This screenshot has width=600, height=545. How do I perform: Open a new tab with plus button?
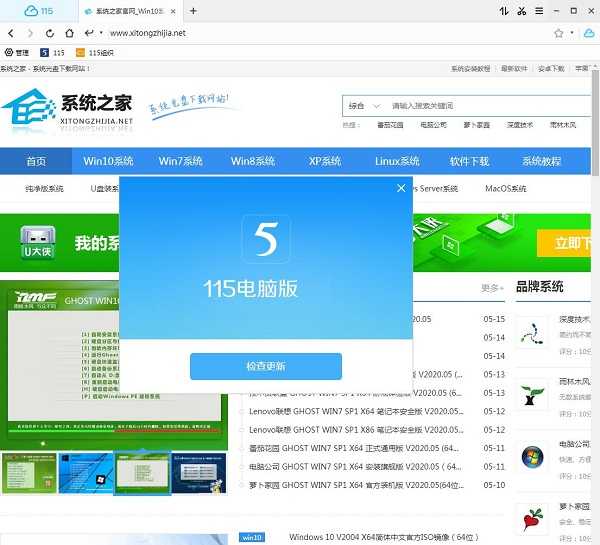click(193, 11)
